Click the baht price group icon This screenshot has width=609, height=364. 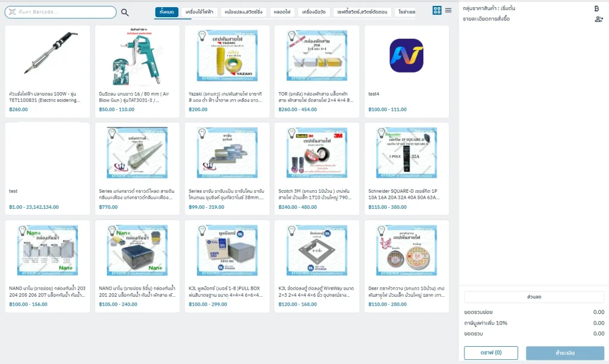(x=597, y=8)
